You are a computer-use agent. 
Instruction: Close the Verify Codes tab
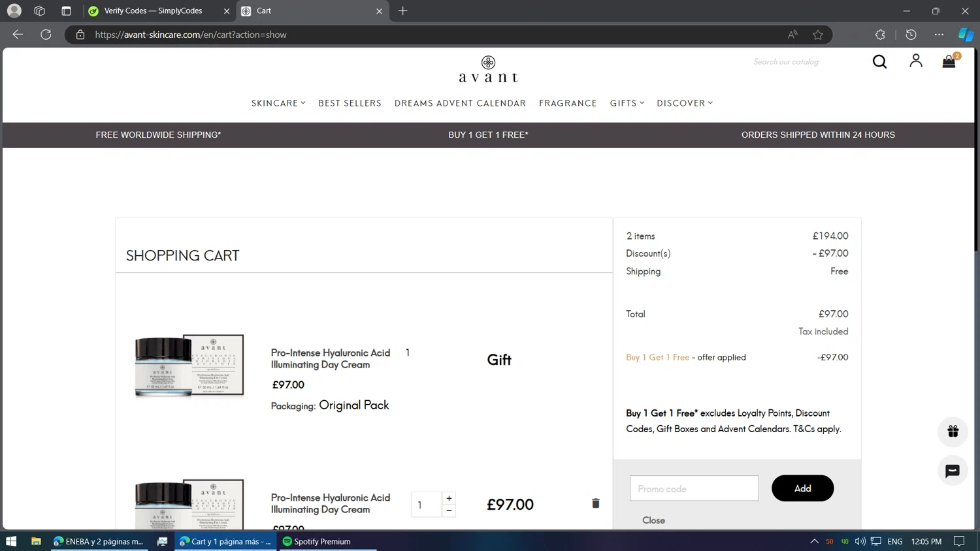tap(227, 11)
